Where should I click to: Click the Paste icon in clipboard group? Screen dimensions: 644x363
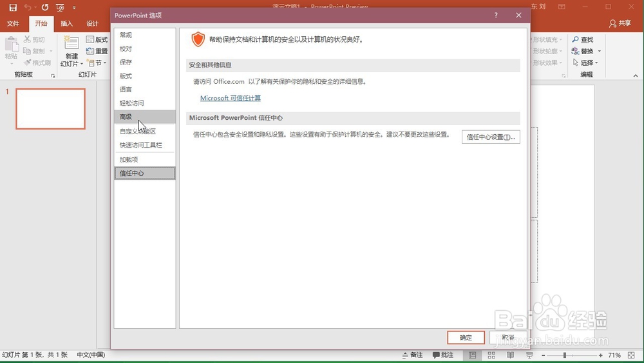point(12,45)
